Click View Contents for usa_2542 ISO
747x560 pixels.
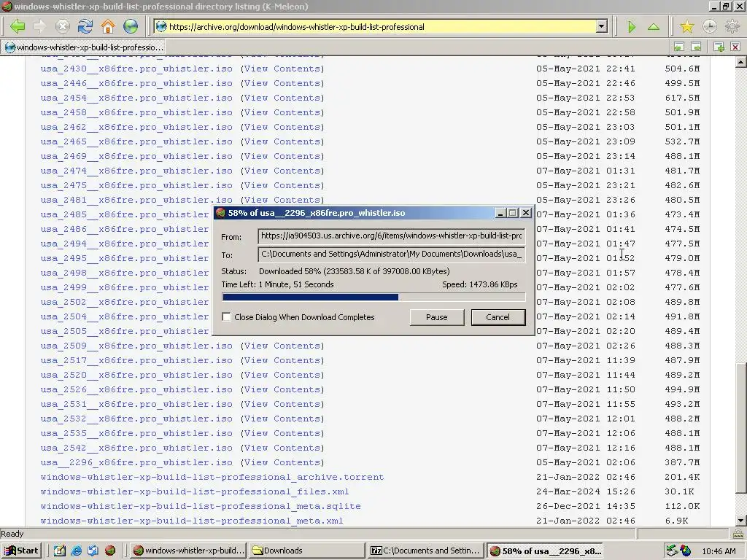(x=282, y=448)
